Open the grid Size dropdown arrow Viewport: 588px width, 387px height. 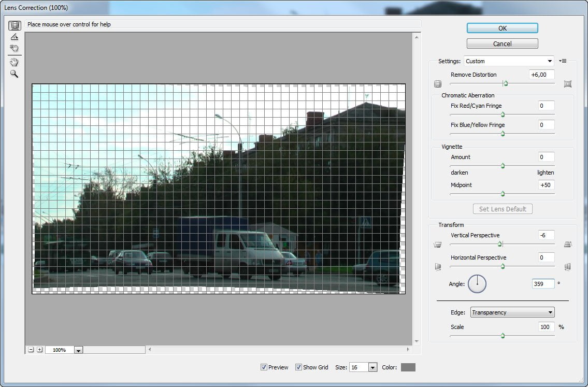(372, 367)
